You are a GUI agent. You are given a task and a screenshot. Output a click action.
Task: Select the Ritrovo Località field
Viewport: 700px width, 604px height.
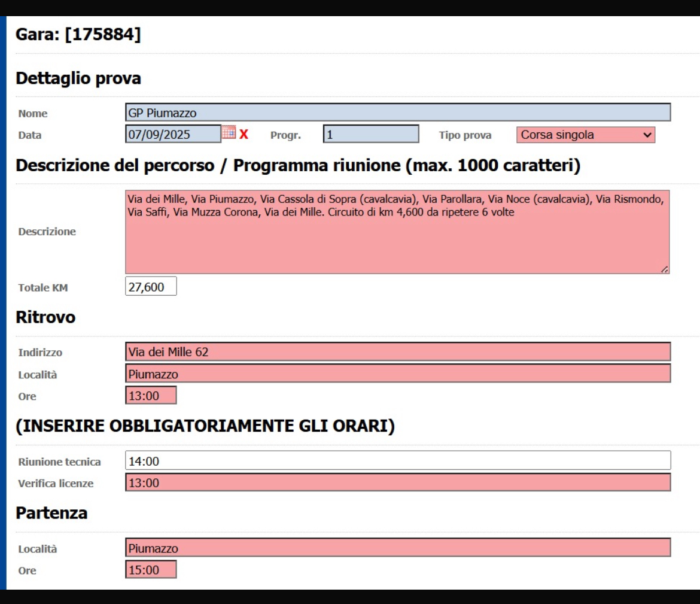pos(398,374)
